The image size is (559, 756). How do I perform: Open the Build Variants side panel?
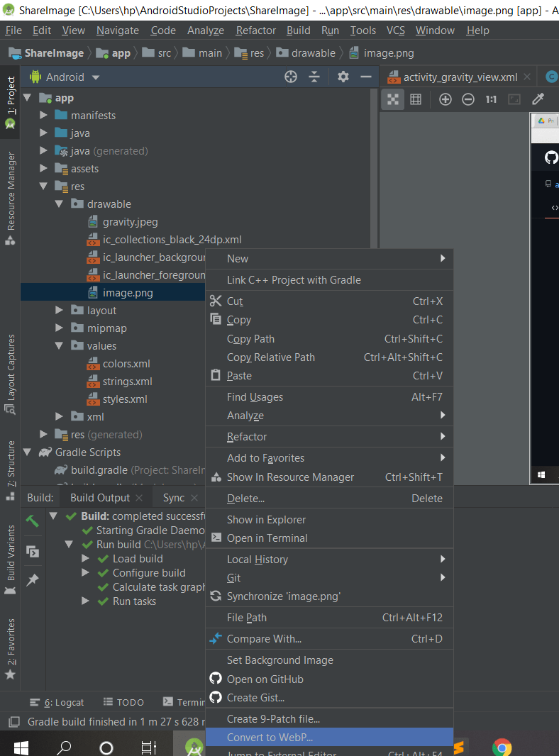click(x=10, y=560)
